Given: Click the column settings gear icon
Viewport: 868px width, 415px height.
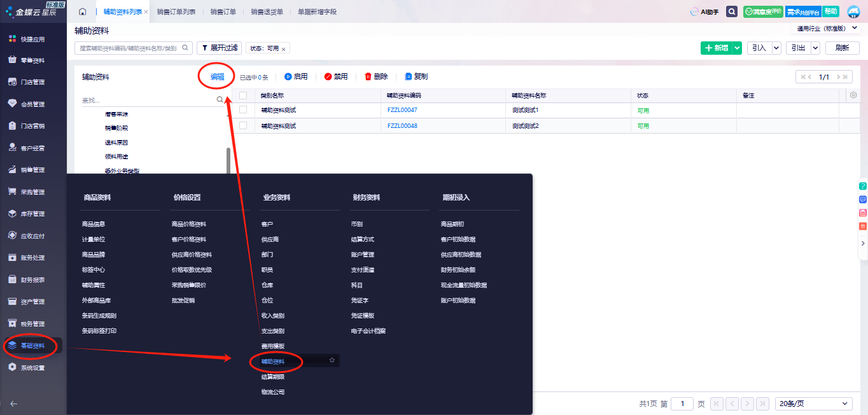Looking at the screenshot, I should coord(853,95).
